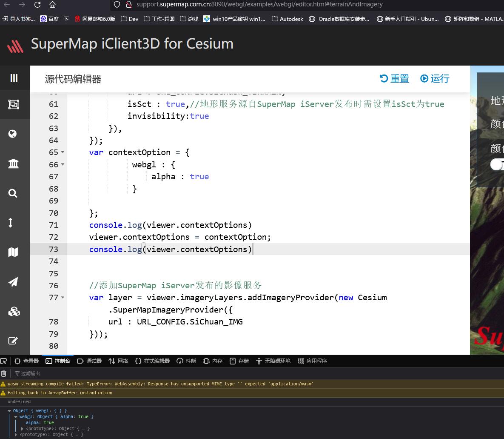
Task: Switch to the 查看器 inspector tab
Action: click(x=27, y=361)
